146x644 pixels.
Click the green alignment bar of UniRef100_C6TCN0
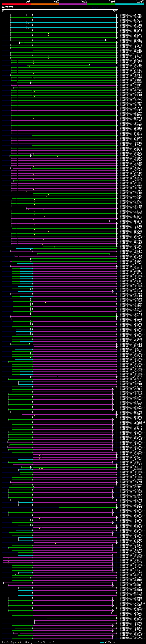coord(59,65)
